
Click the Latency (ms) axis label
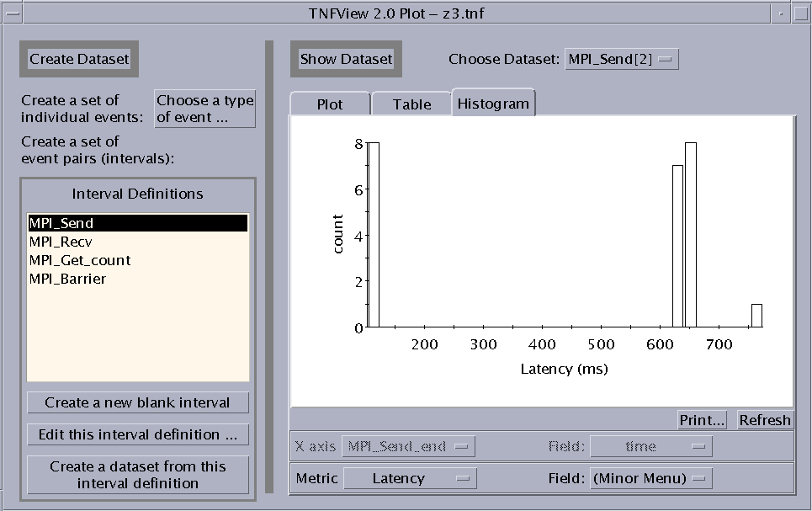(x=565, y=369)
